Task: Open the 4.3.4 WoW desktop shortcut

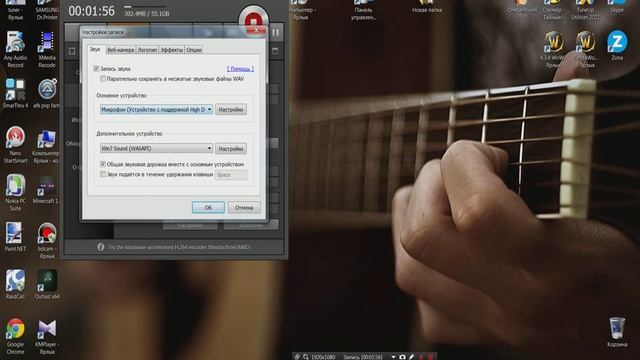Action: pyautogui.click(x=554, y=49)
